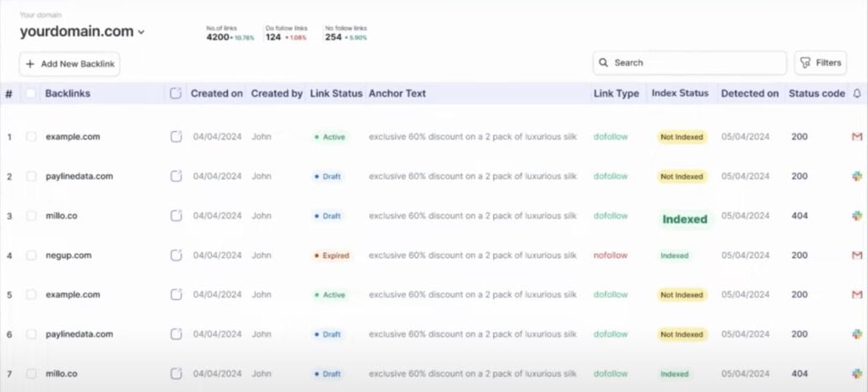
Task: Click the Slack icon in row 7
Action: pyautogui.click(x=856, y=373)
